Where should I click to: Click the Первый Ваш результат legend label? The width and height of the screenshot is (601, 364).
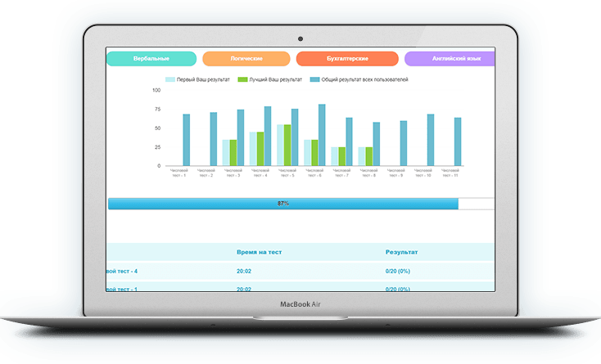(x=203, y=79)
